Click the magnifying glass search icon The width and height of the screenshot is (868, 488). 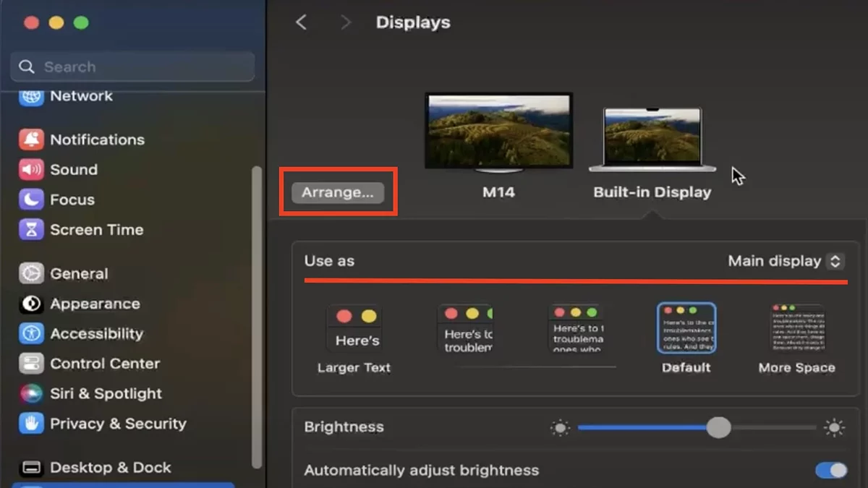(x=27, y=67)
